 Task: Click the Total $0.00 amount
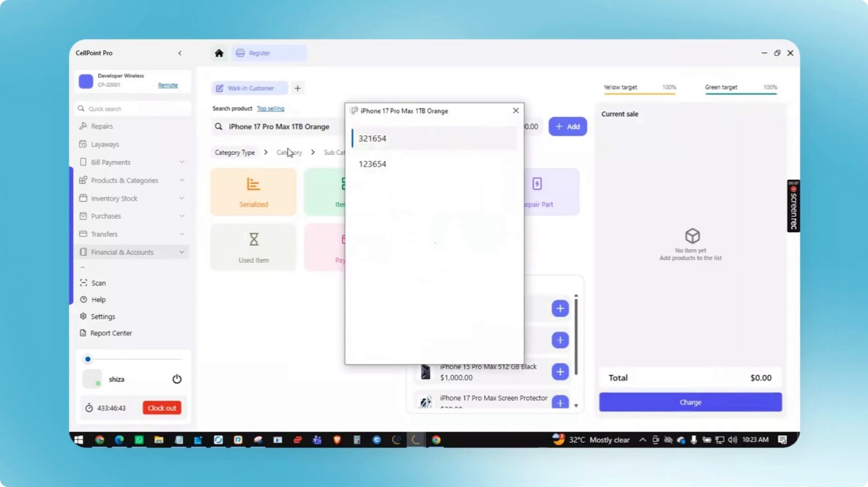761,378
